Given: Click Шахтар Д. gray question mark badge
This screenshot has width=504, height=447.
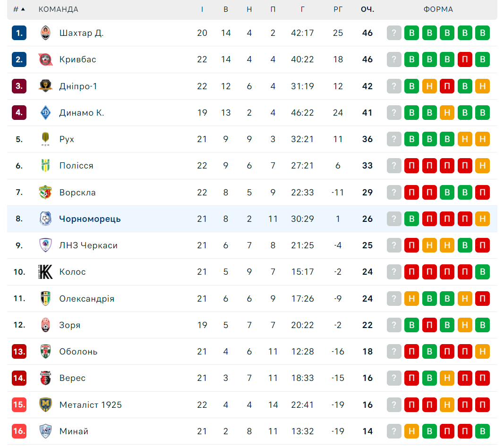Looking at the screenshot, I should pos(394,33).
